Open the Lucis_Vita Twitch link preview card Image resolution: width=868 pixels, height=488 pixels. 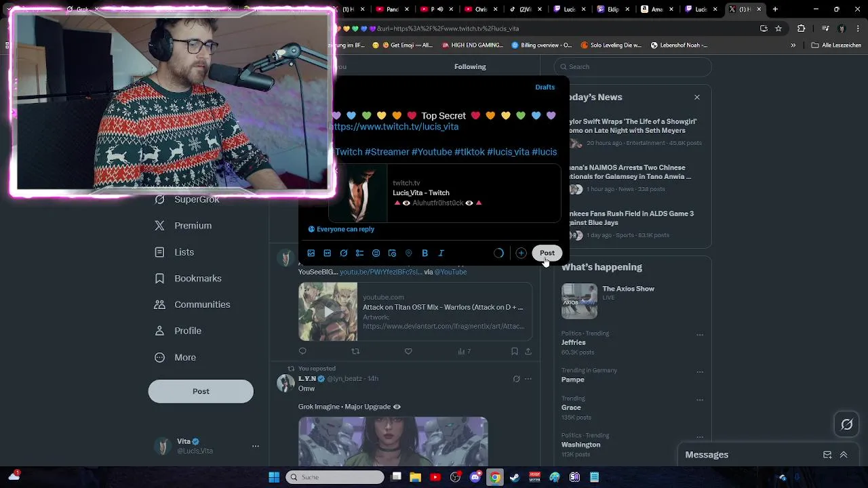[445, 193]
